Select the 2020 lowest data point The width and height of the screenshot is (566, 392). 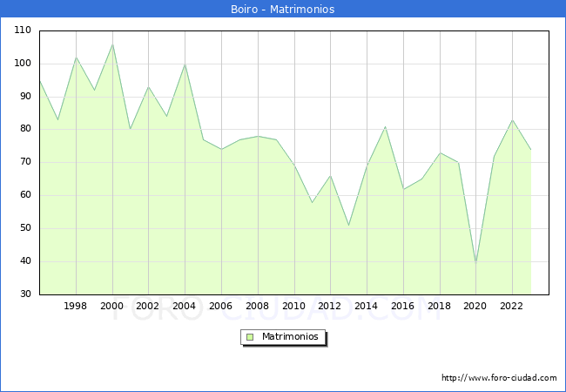475,262
